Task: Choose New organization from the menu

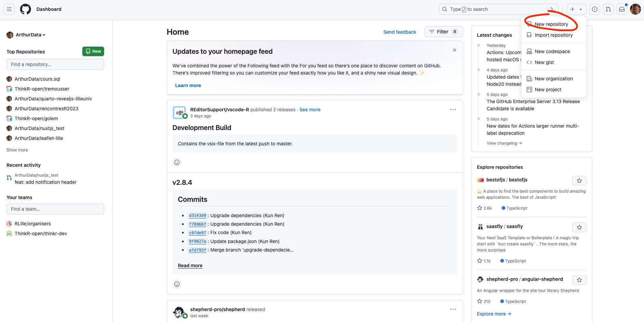Action: (554, 79)
